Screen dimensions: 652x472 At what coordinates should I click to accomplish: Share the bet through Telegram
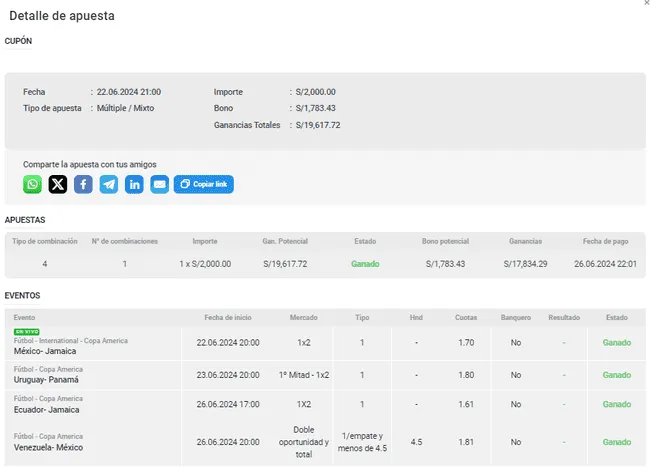coord(108,184)
